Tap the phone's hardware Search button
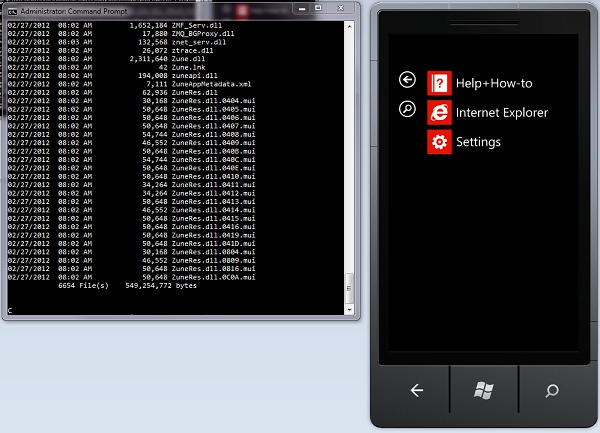Screen dimensions: 600x433 (552, 391)
